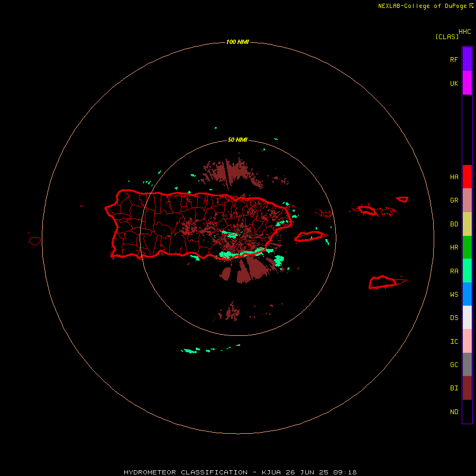476x476 pixels.
Task: Click the 50 NMI range ring label
Action: click(237, 140)
